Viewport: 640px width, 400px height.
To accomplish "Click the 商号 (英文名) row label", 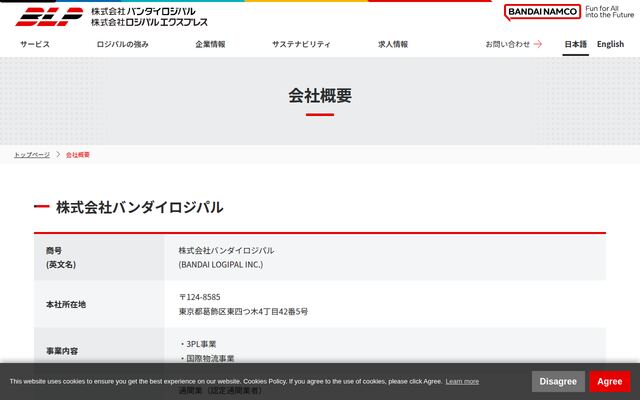I will (x=61, y=258).
